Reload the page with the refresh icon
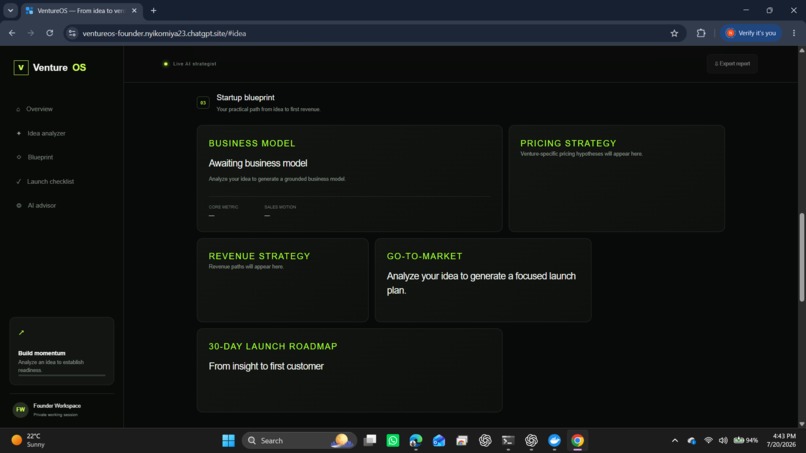Viewport: 806px width, 453px height. (x=49, y=33)
